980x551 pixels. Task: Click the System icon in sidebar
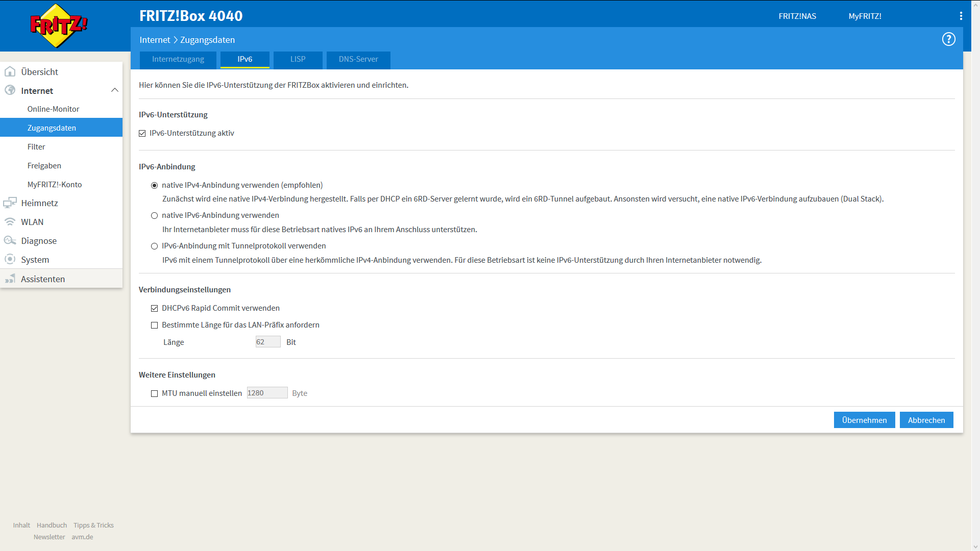(10, 259)
